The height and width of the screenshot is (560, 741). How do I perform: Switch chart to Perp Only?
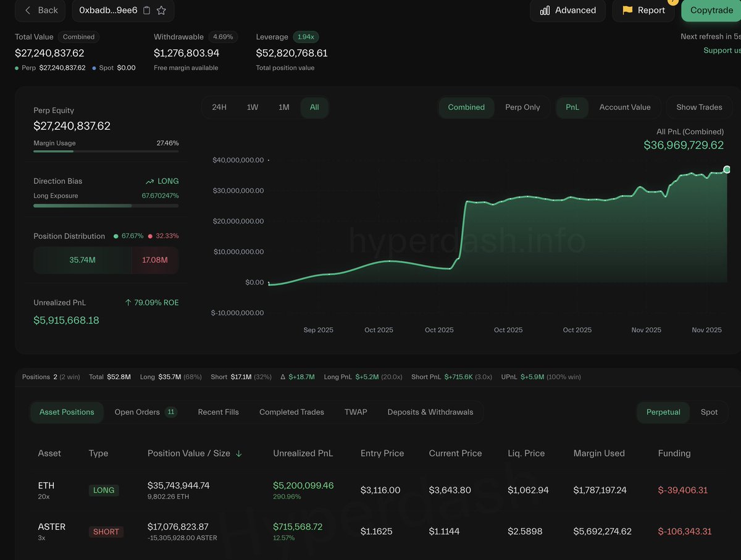coord(522,107)
